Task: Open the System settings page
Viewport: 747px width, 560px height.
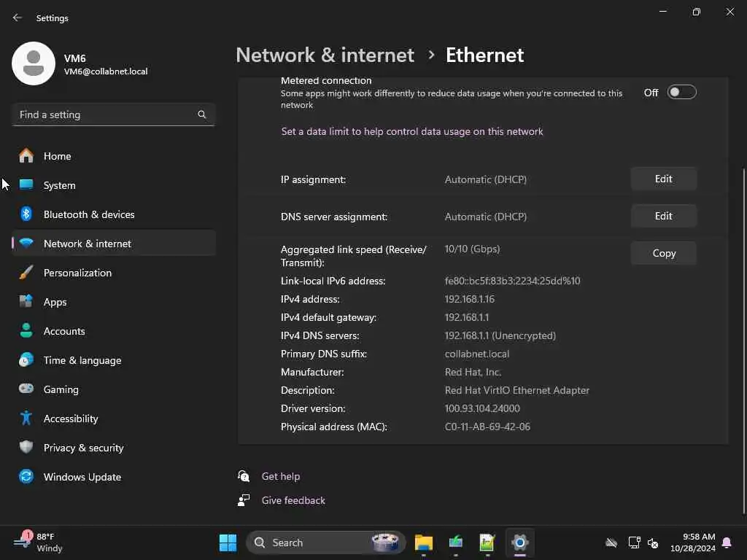Action: [x=59, y=185]
